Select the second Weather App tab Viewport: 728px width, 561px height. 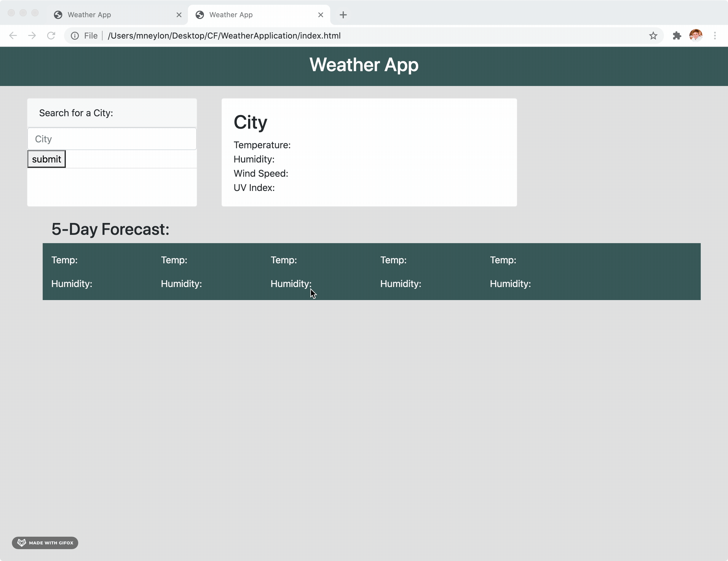pos(253,15)
